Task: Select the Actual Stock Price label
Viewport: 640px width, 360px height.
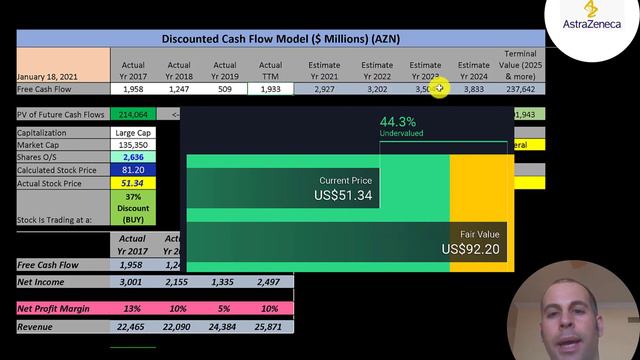Action: tap(63, 183)
